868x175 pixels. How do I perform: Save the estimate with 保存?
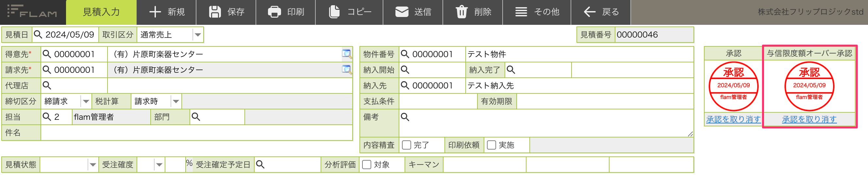[226, 12]
